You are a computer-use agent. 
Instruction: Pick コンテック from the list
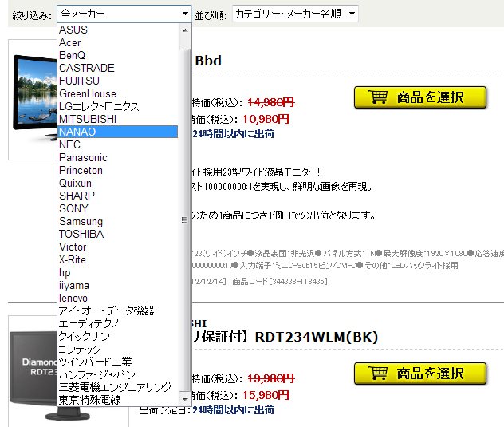118,349
